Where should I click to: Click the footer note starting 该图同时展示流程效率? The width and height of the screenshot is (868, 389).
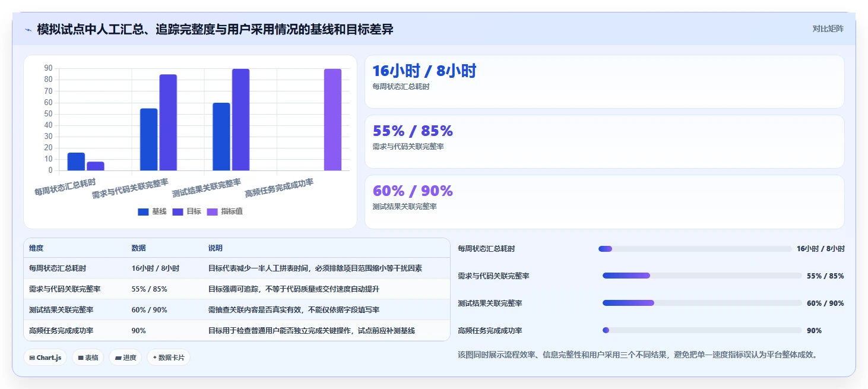pos(639,355)
